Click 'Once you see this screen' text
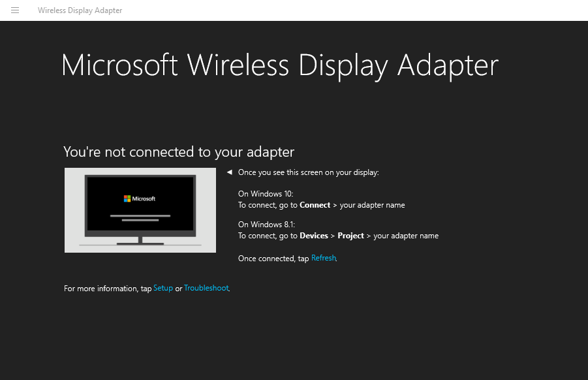 click(x=308, y=172)
